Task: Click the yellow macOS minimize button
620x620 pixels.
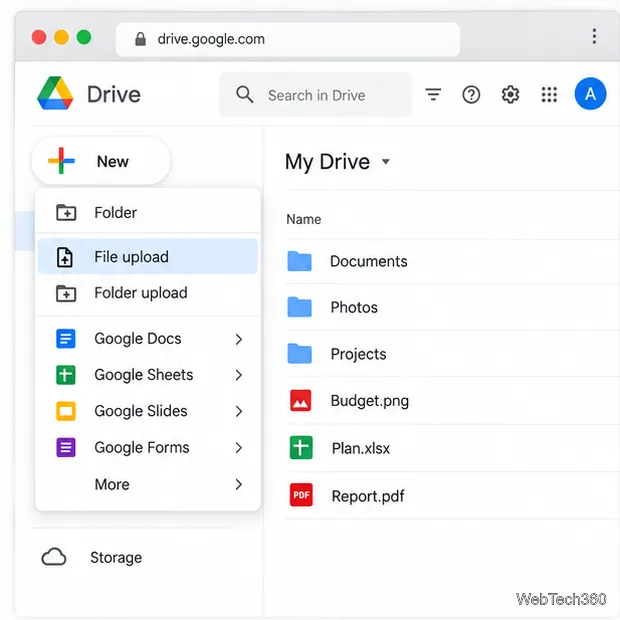Action: pyautogui.click(x=61, y=38)
